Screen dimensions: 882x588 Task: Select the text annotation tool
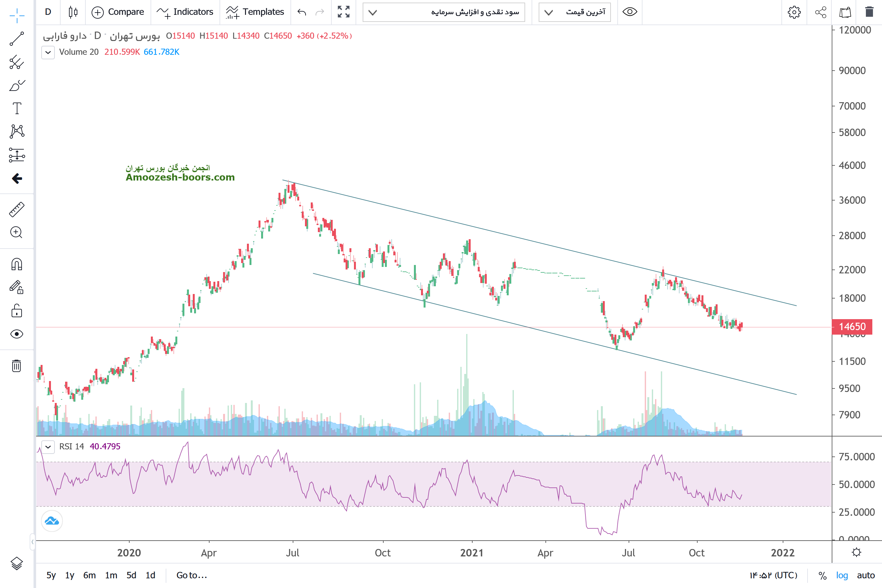point(16,108)
